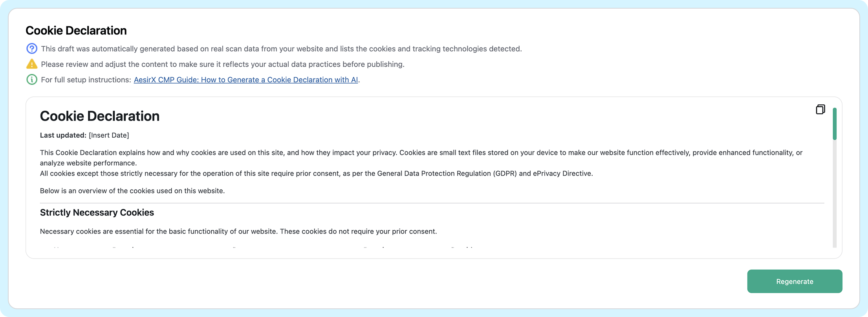
Task: Copy the cookie declaration to clipboard
Action: click(820, 109)
